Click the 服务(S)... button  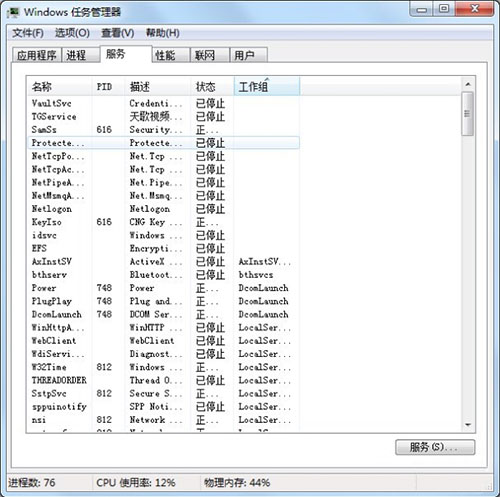tap(435, 447)
